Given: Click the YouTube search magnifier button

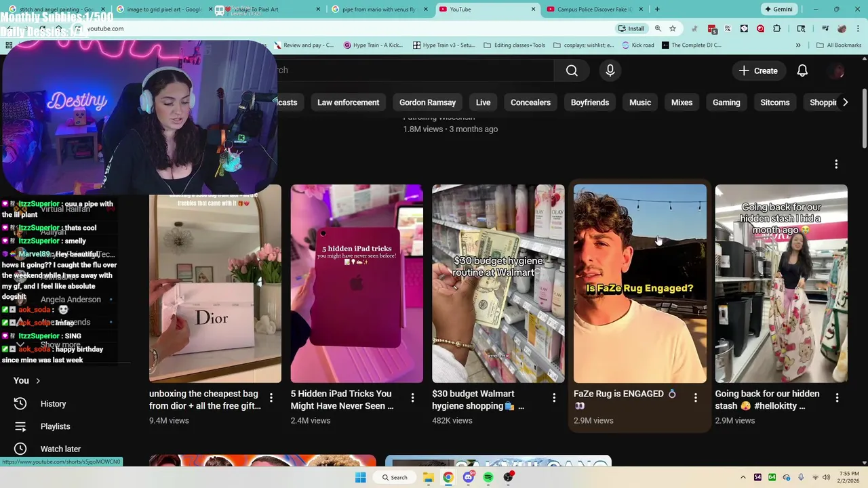Looking at the screenshot, I should coord(572,70).
